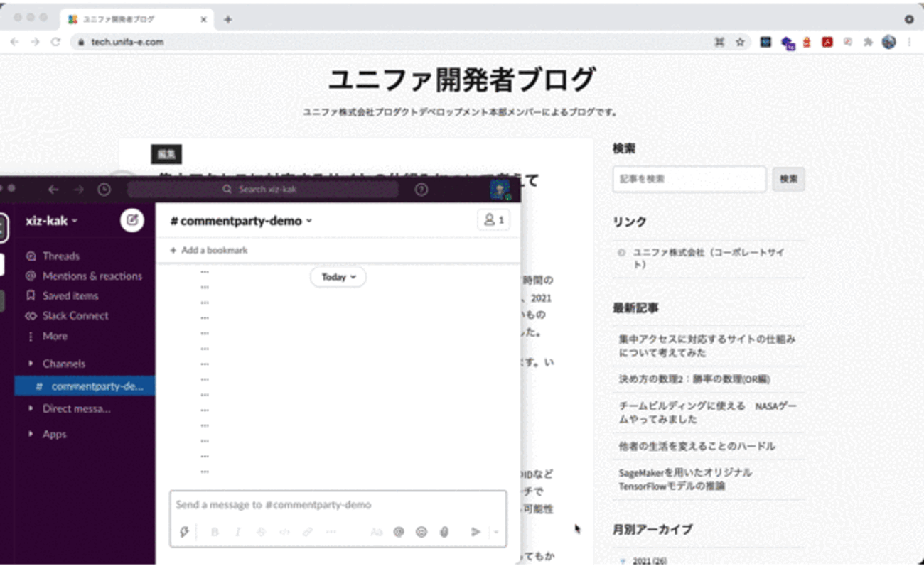This screenshot has width=924, height=566.
Task: Click the red Acrobat extension icon
Action: (x=827, y=42)
